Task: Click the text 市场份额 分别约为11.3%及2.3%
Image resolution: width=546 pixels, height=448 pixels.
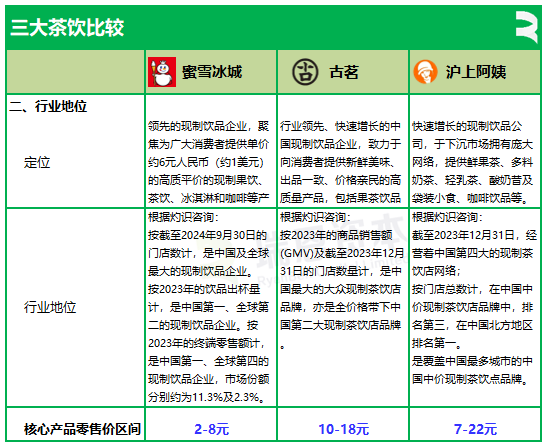Action: pyautogui.click(x=208, y=388)
